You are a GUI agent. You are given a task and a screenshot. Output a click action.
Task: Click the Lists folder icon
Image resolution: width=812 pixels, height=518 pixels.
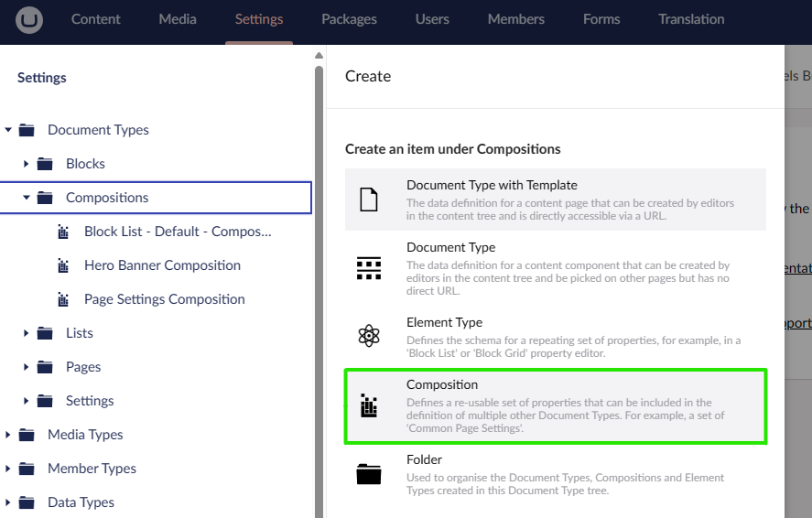click(45, 333)
